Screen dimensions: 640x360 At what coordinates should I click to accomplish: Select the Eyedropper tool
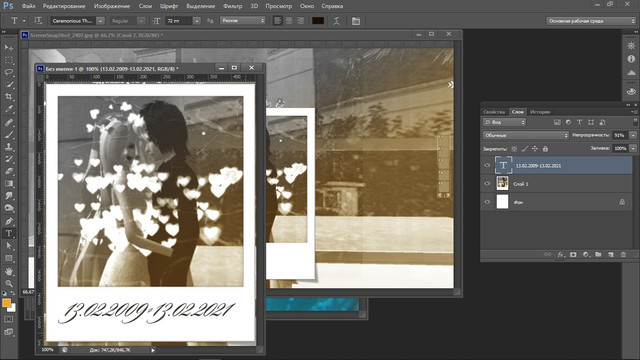[9, 109]
